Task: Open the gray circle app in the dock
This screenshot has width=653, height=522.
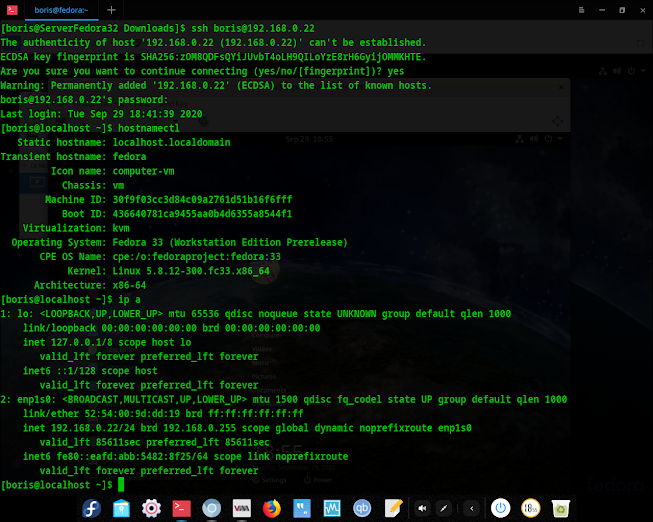Action: pyautogui.click(x=212, y=508)
